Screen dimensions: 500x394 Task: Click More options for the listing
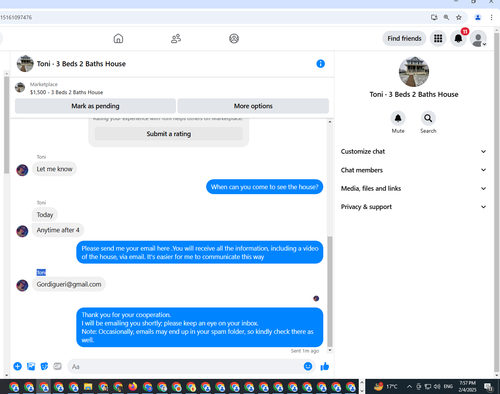click(253, 106)
